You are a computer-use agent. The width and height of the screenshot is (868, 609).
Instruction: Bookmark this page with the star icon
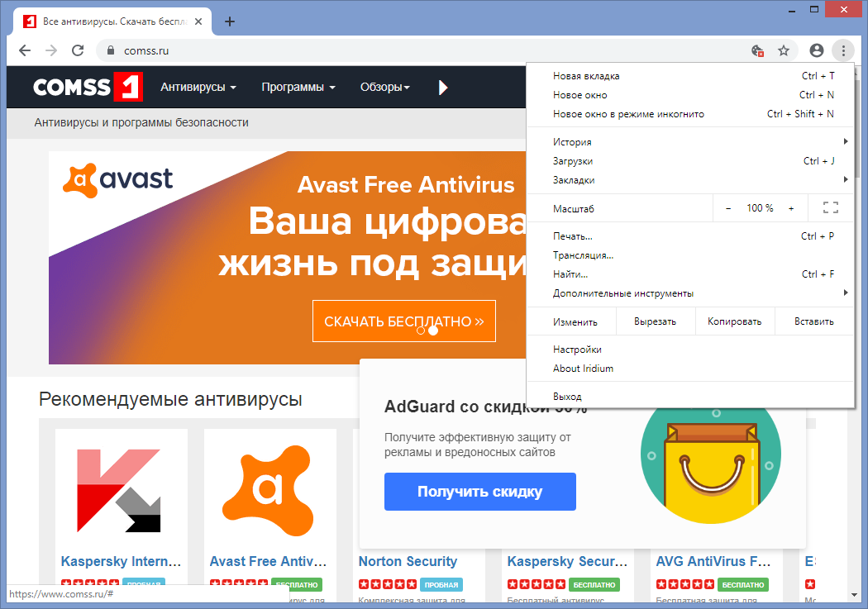tap(784, 51)
